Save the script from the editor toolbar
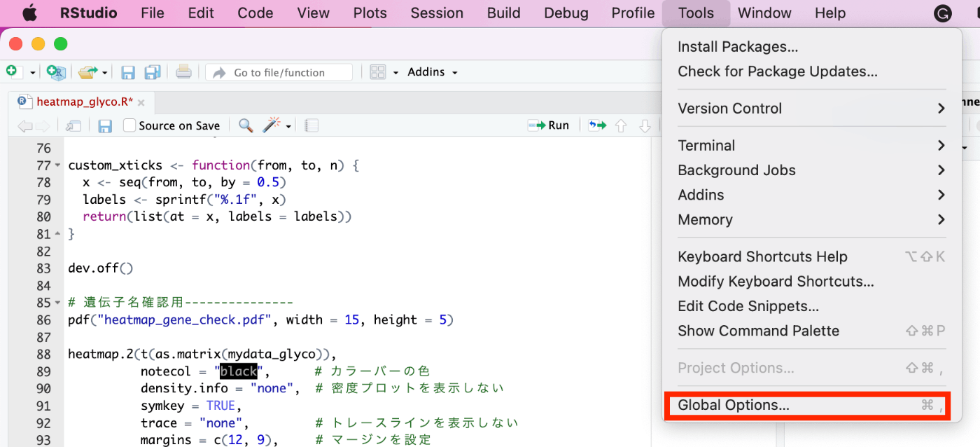This screenshot has height=447, width=980. [x=105, y=125]
